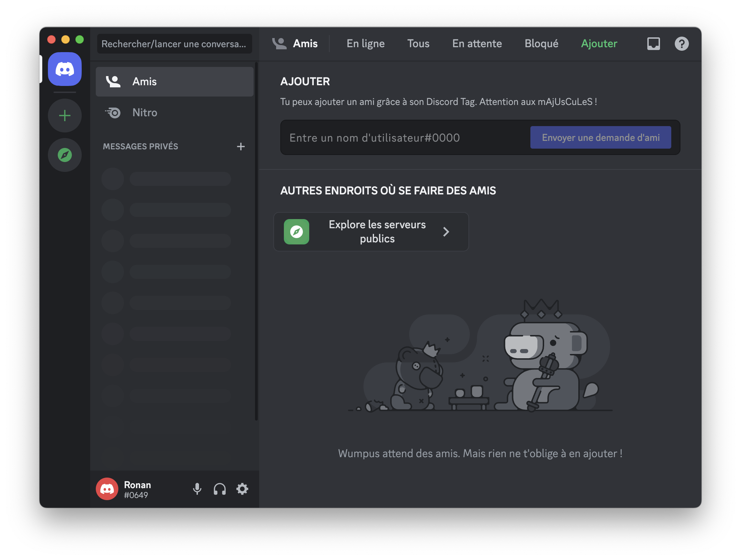Switch to the Bloqué tab
The image size is (741, 560).
click(x=542, y=44)
